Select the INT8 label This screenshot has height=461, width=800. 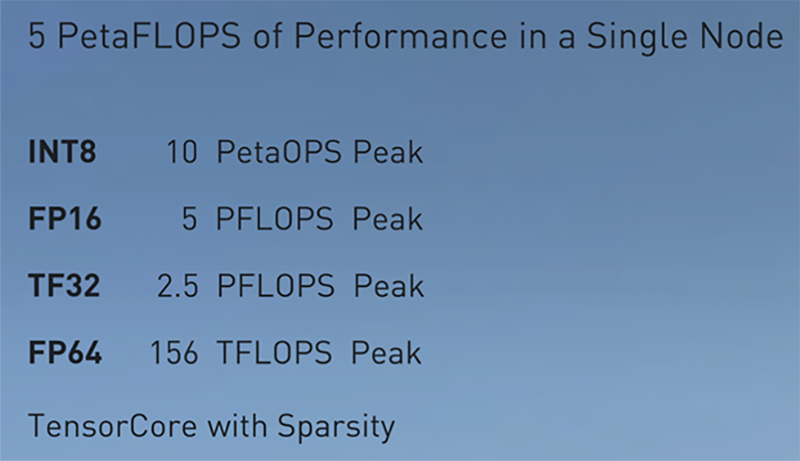click(63, 153)
